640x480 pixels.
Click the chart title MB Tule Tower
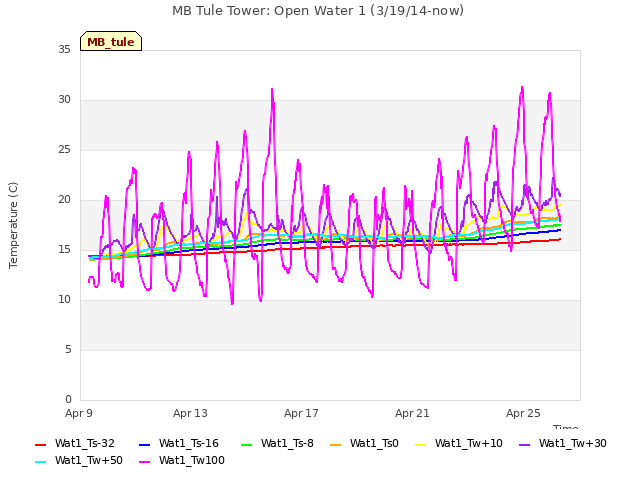pyautogui.click(x=318, y=11)
